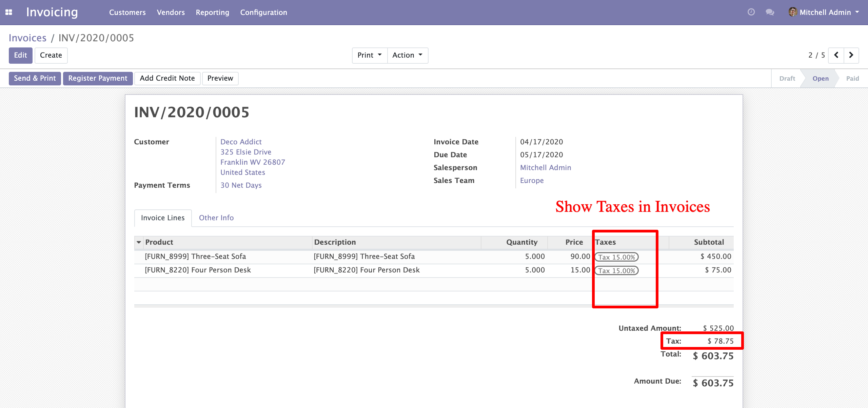Click the 2 / 5 pager counter
This screenshot has height=408, width=868.
[816, 55]
